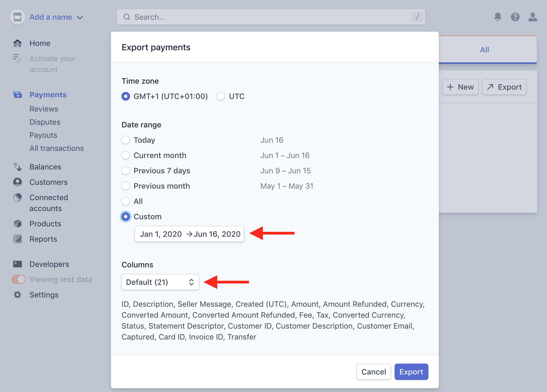Open the user profile icon

[533, 17]
